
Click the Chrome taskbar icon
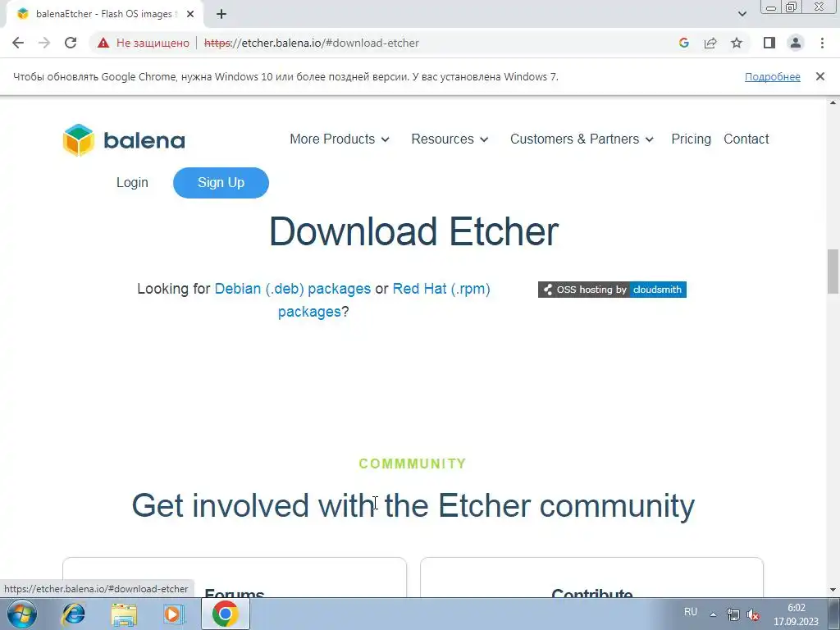coord(225,614)
